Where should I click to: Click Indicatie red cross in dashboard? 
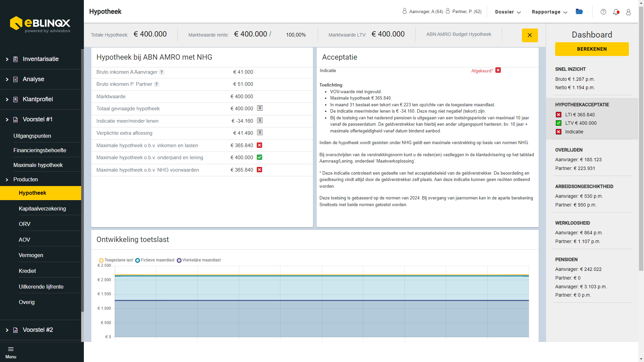558,132
